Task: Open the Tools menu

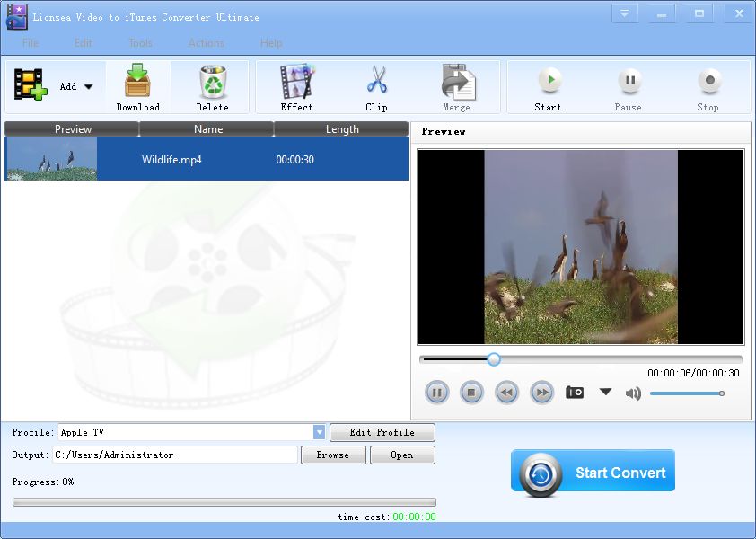Action: point(140,43)
